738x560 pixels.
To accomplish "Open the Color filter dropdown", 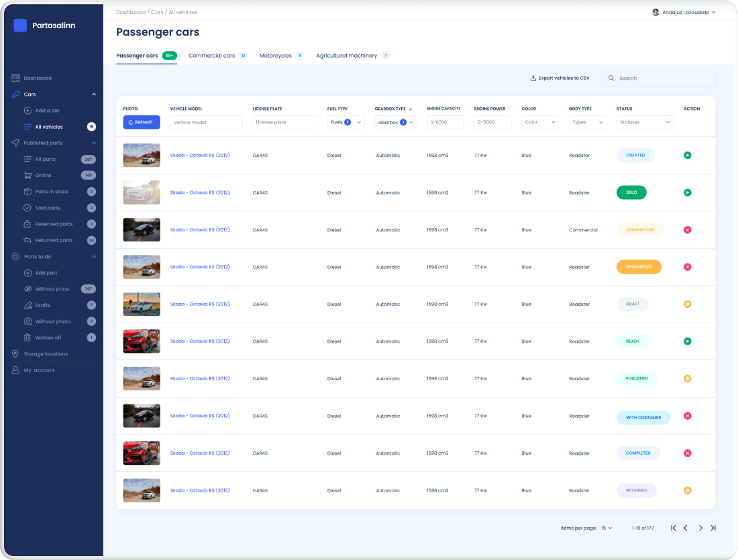I will pos(540,123).
